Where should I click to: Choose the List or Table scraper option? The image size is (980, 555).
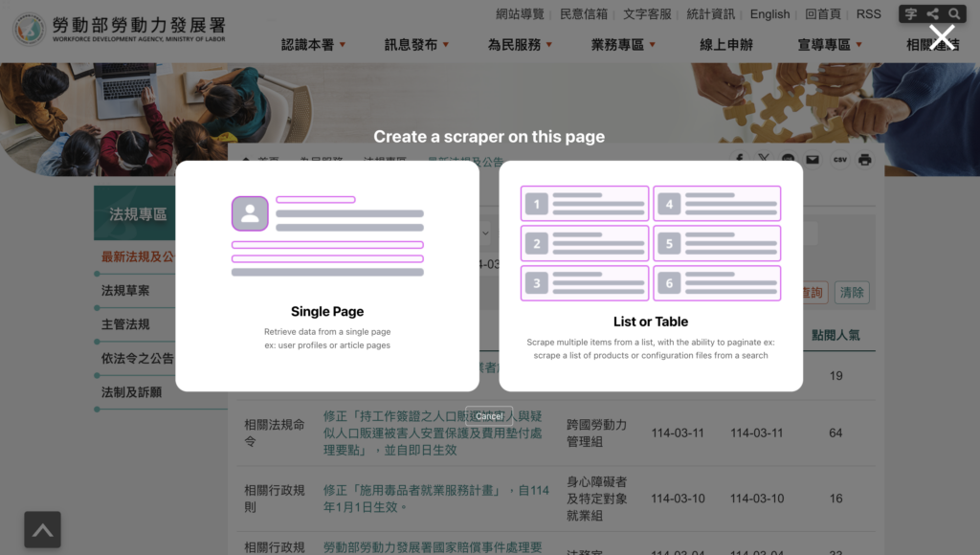click(651, 276)
